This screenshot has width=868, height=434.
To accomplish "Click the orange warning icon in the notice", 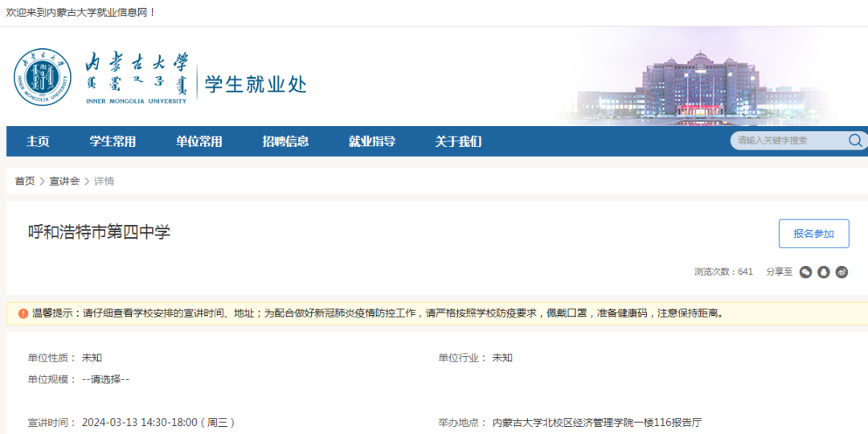I will click(x=23, y=314).
